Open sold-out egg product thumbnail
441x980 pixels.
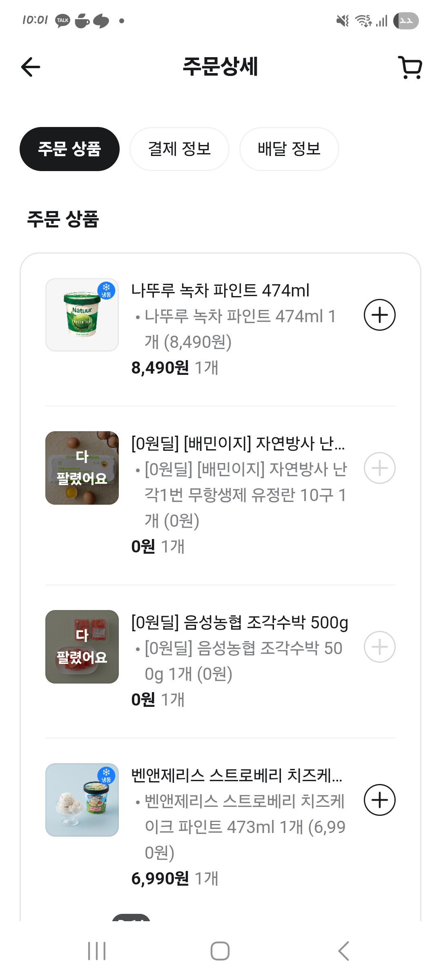point(82,468)
